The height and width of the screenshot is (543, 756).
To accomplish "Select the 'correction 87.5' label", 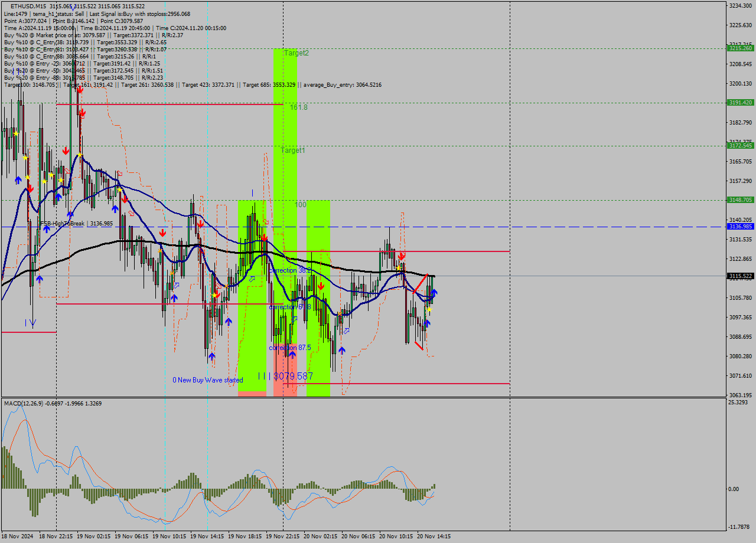I will coord(290,348).
